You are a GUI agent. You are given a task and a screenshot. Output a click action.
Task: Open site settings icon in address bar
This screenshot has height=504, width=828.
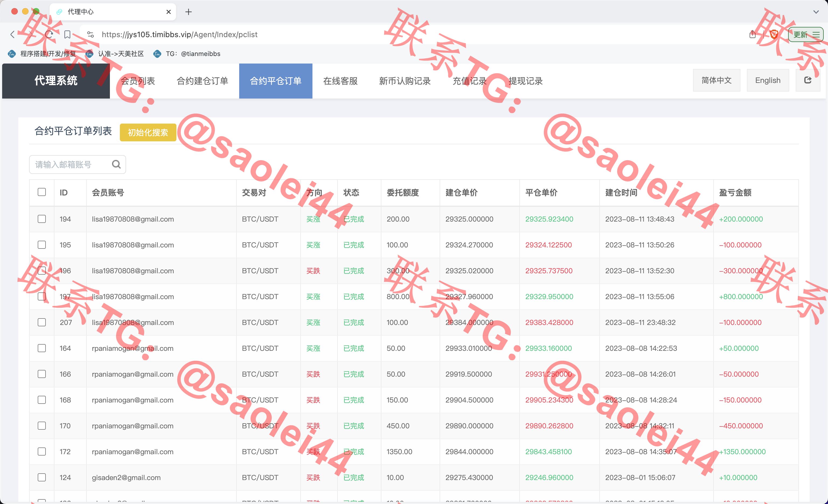(90, 34)
